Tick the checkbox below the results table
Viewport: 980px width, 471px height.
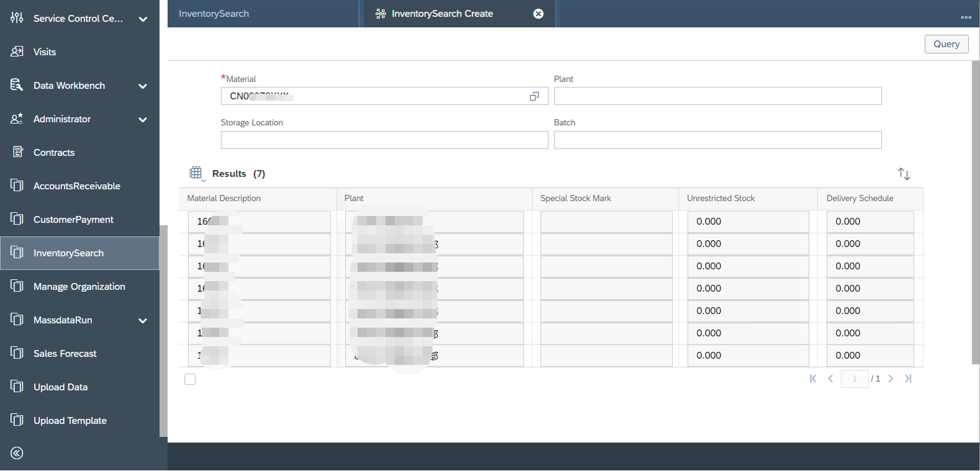pyautogui.click(x=190, y=379)
